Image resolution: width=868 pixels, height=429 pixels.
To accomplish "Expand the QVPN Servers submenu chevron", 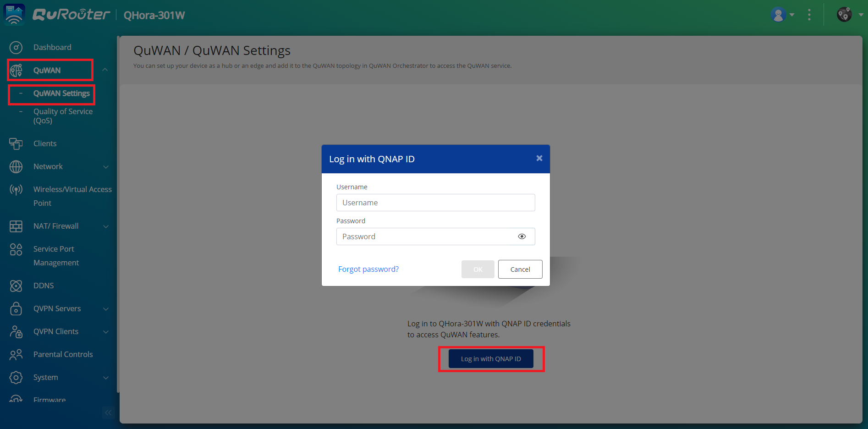I will tap(106, 309).
